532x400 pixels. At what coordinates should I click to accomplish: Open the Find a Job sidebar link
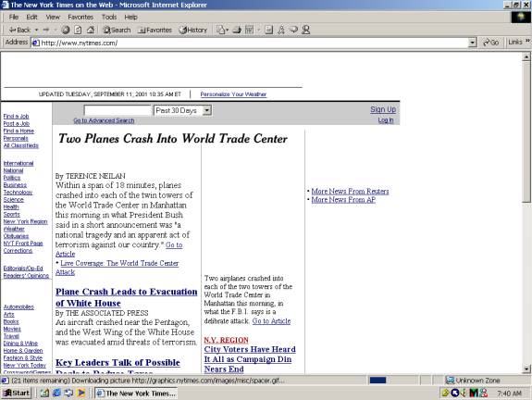tap(16, 116)
